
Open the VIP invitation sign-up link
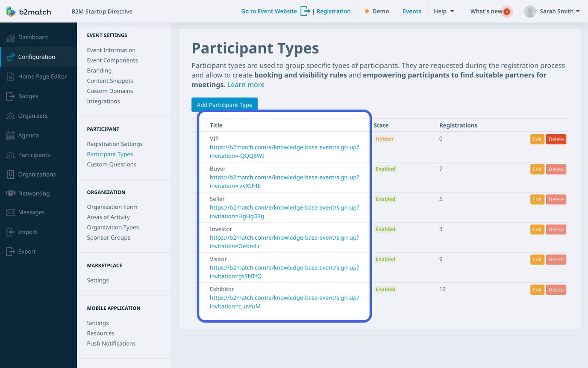pyautogui.click(x=284, y=151)
